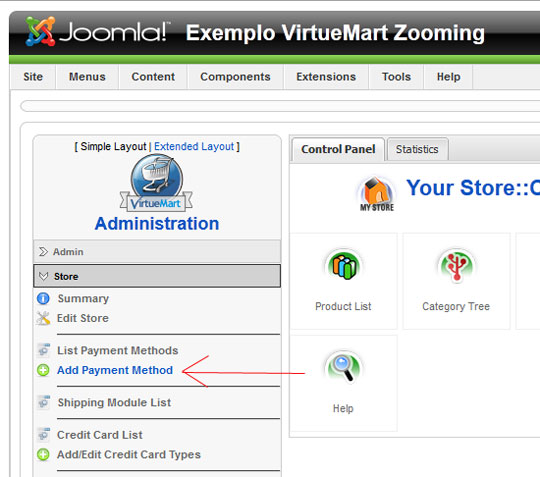
Task: Open the Category Tree icon
Action: click(456, 266)
